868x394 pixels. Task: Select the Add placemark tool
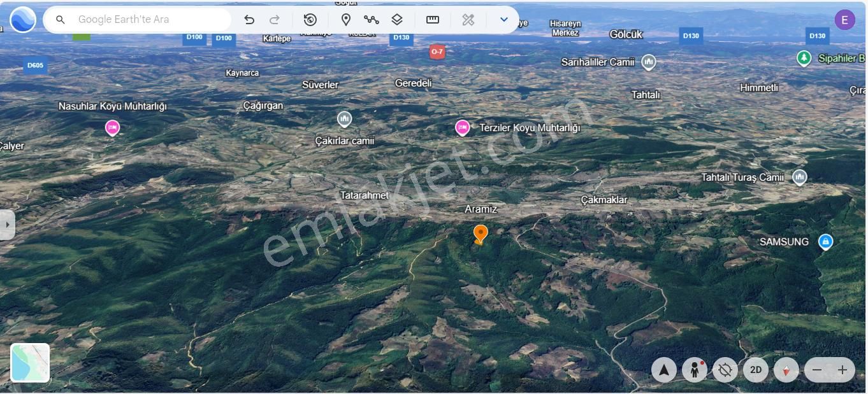(x=346, y=19)
